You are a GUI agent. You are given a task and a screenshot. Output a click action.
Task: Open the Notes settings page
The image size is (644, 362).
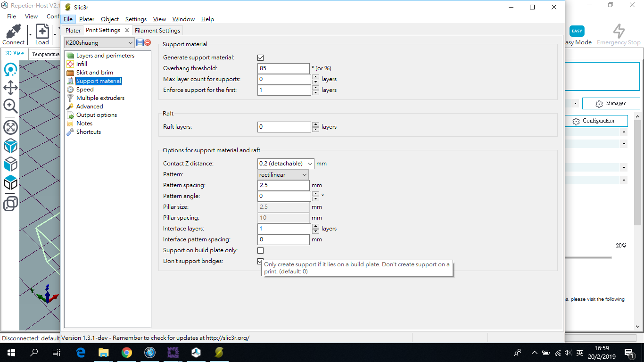(x=84, y=123)
